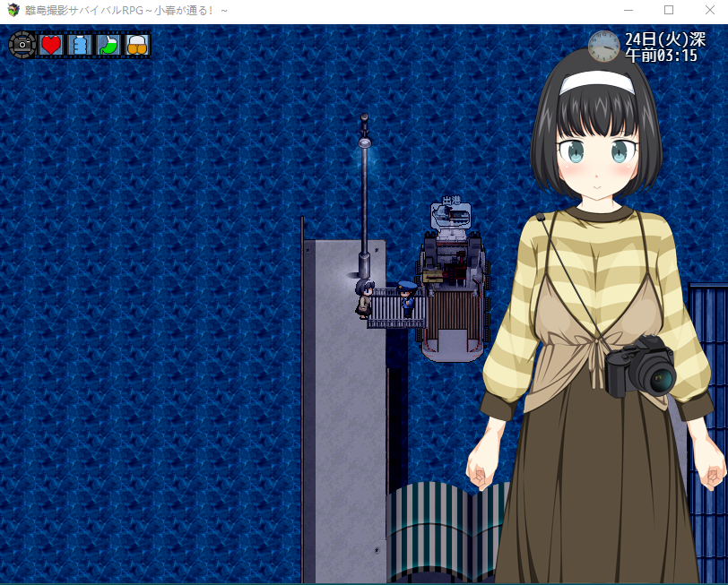728x585 pixels.
Task: Close the game window
Action: tap(709, 10)
